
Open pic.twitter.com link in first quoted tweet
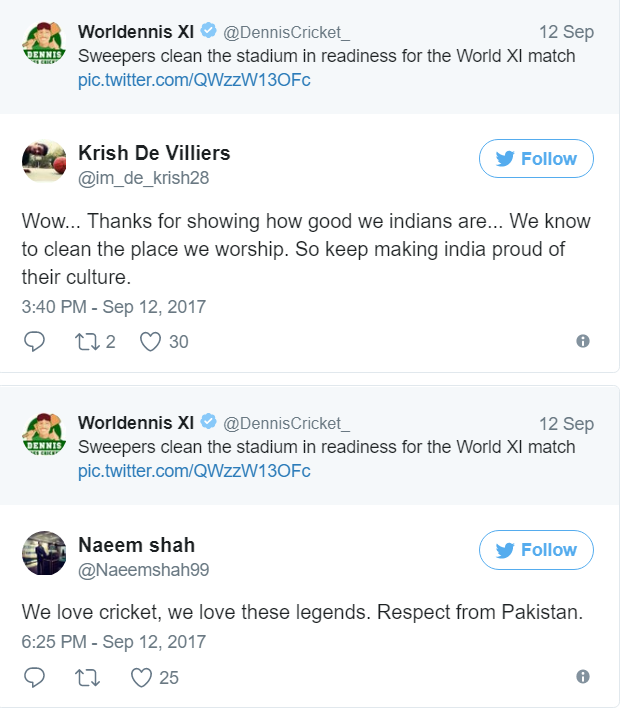(194, 79)
